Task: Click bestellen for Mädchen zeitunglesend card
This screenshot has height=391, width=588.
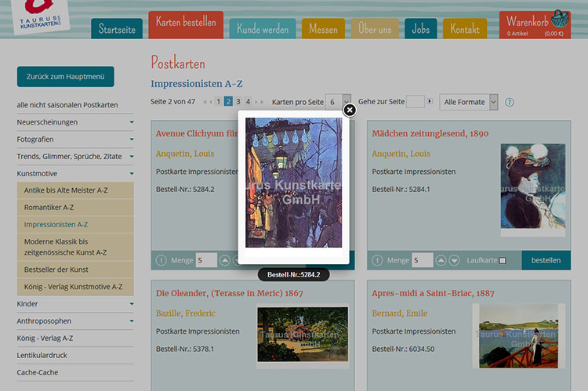Action: 546,260
